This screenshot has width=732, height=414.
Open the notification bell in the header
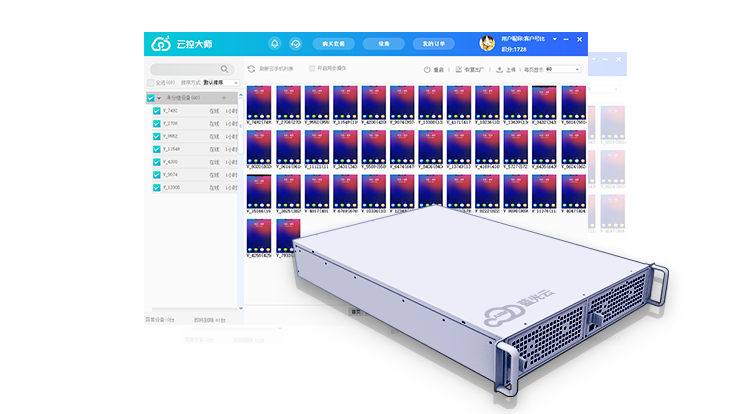point(274,43)
